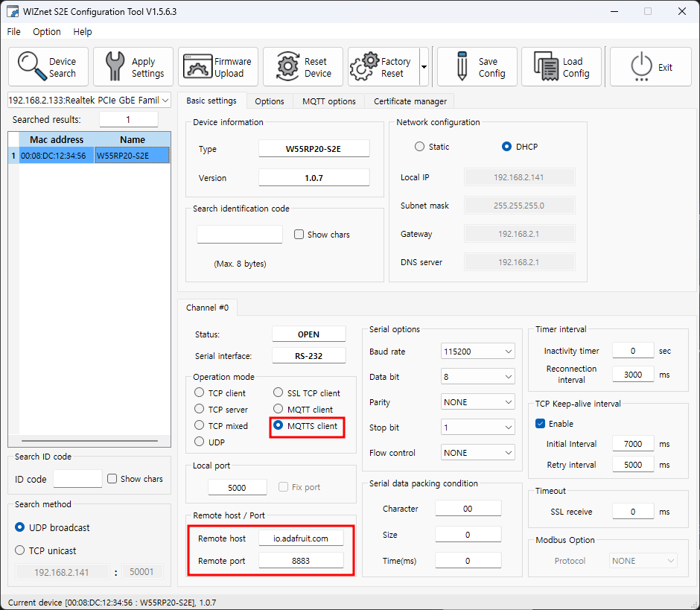Expand the Factory Reset dropdown arrow
Viewport: 700px width, 610px height.
pyautogui.click(x=424, y=67)
